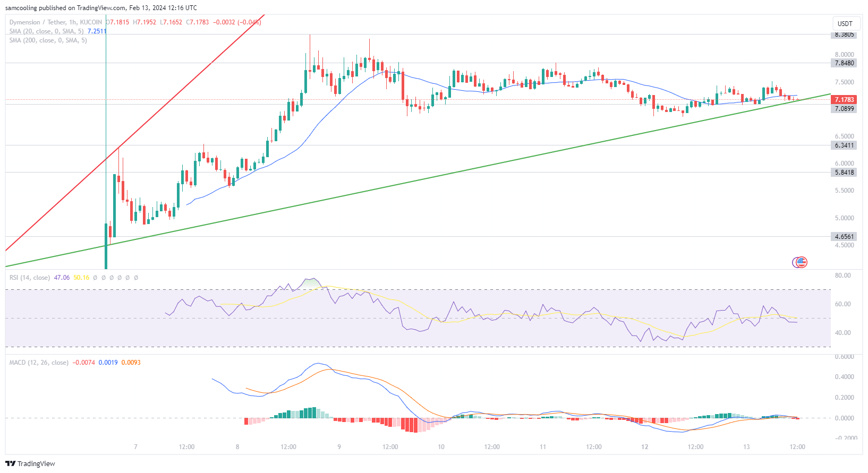Viewport: 868px width, 473px height.
Task: Select the SMA 200 indicator legend
Action: click(48, 40)
